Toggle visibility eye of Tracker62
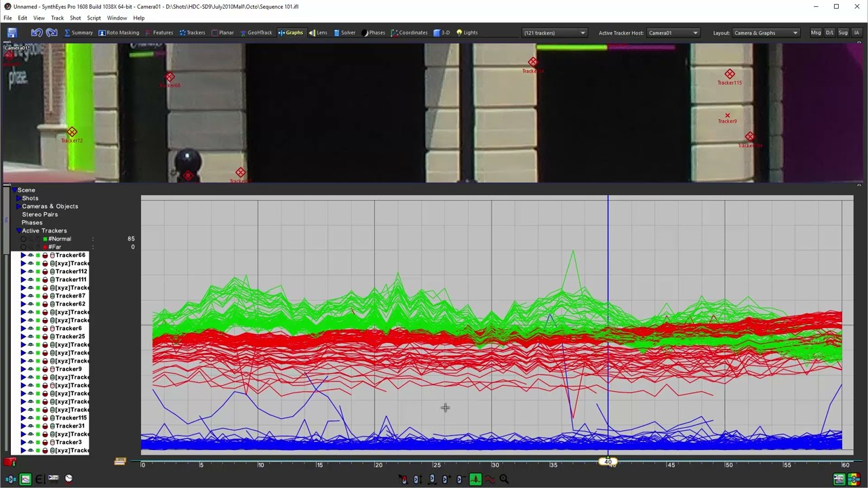The height and width of the screenshot is (488, 868). point(31,304)
